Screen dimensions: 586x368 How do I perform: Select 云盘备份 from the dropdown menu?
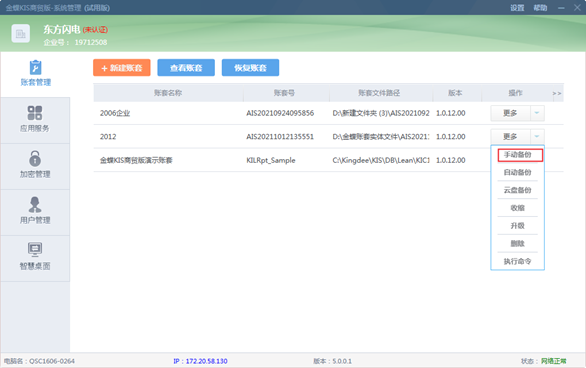[517, 190]
